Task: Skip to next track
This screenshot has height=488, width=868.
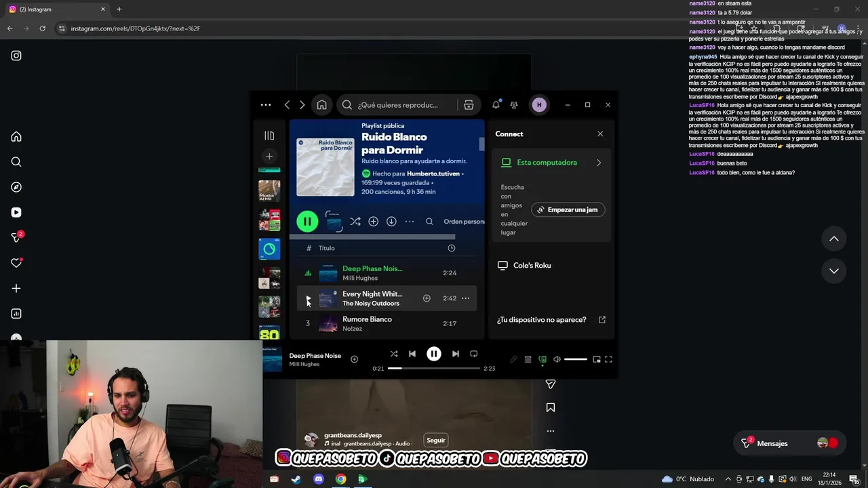Action: tap(456, 354)
